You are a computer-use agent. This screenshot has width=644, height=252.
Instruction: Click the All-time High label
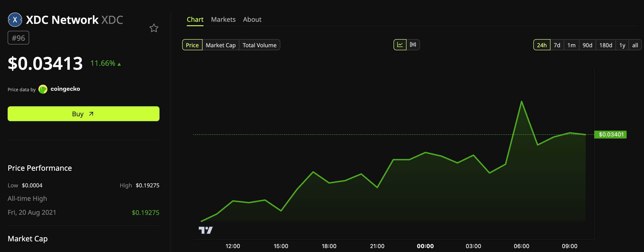click(27, 198)
